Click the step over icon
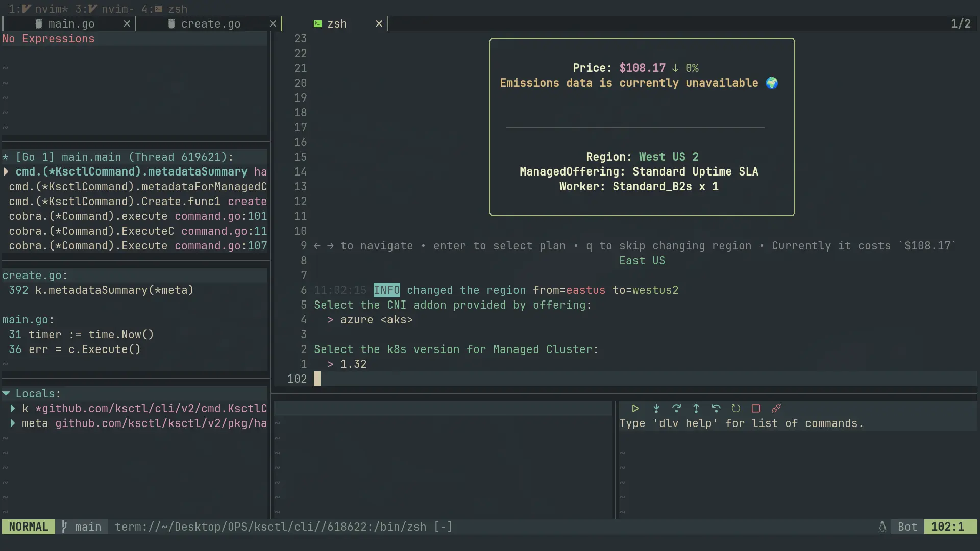Screen dimensions: 980x551 coord(676,409)
